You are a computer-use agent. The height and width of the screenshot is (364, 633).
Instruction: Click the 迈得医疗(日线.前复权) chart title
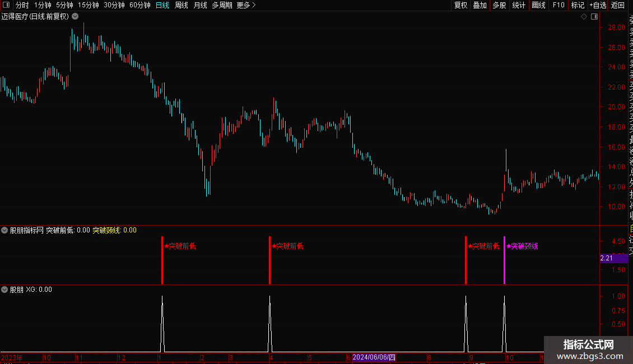click(35, 17)
